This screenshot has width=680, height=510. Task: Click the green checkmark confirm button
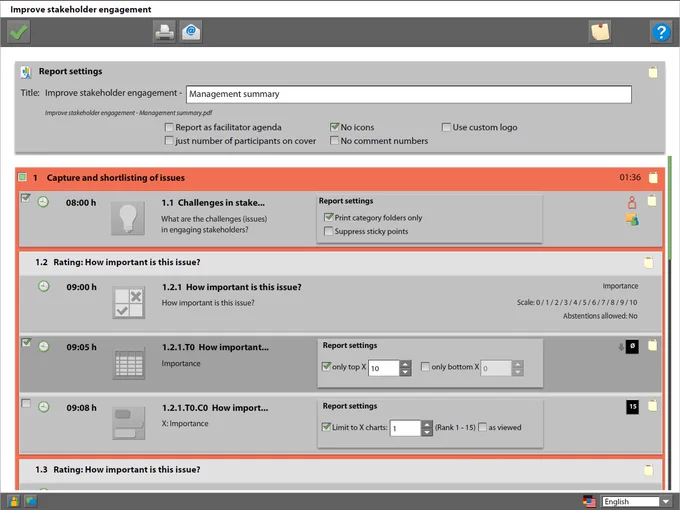point(19,32)
